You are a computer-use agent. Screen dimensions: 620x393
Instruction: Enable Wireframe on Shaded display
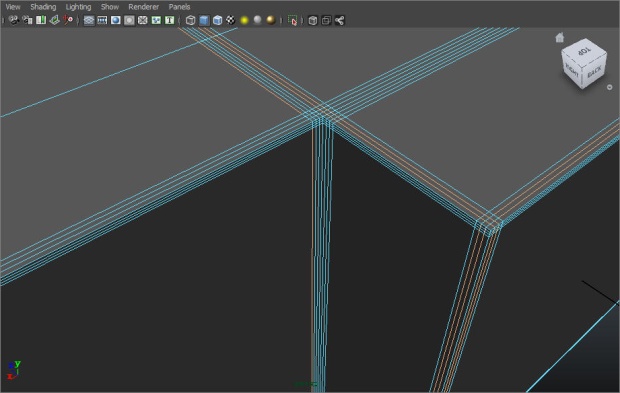click(217, 20)
